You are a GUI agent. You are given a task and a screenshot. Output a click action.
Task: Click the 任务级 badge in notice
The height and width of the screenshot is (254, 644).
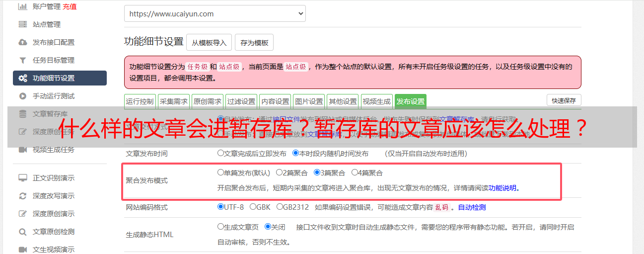tap(197, 67)
